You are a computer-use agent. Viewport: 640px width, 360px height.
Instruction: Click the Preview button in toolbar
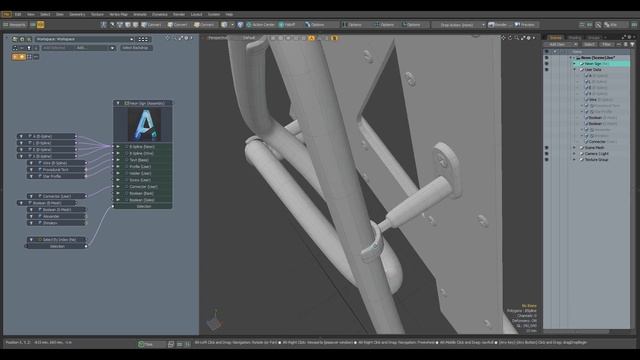pos(525,25)
